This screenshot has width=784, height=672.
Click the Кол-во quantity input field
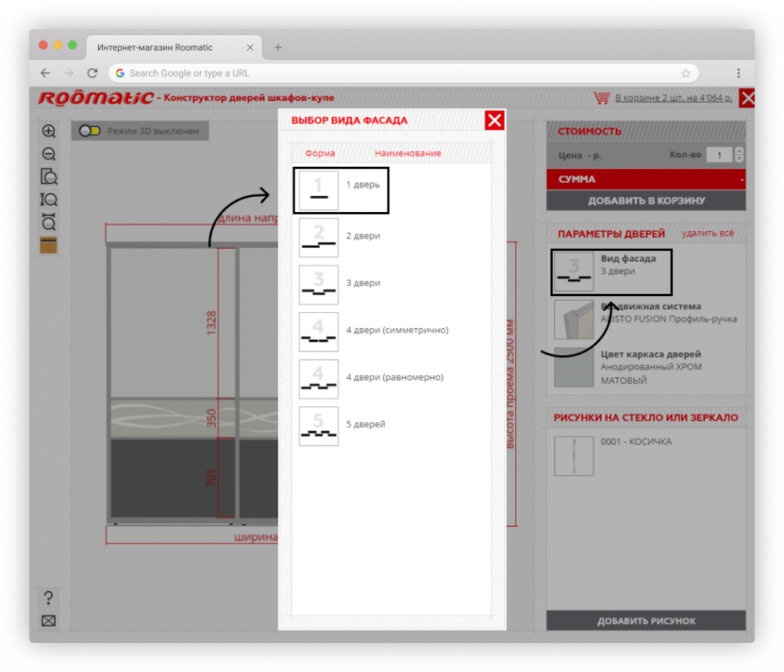tap(719, 155)
